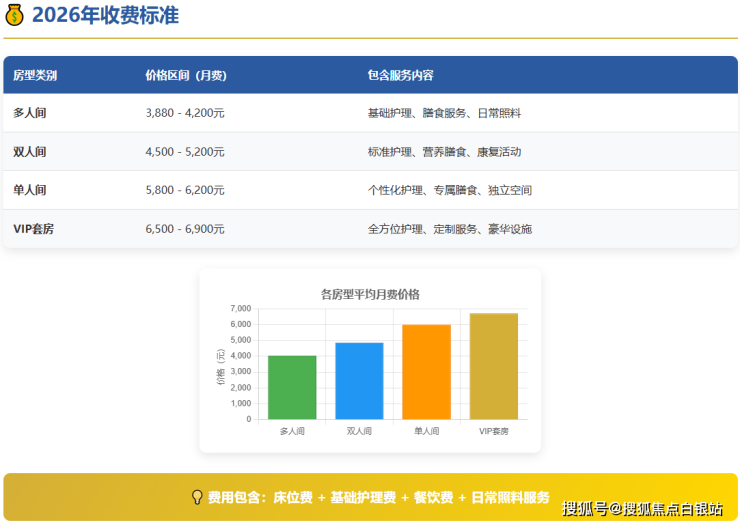The width and height of the screenshot is (740, 525).
Task: Click the chart title 各房型平均月费价格
Action: click(x=370, y=294)
